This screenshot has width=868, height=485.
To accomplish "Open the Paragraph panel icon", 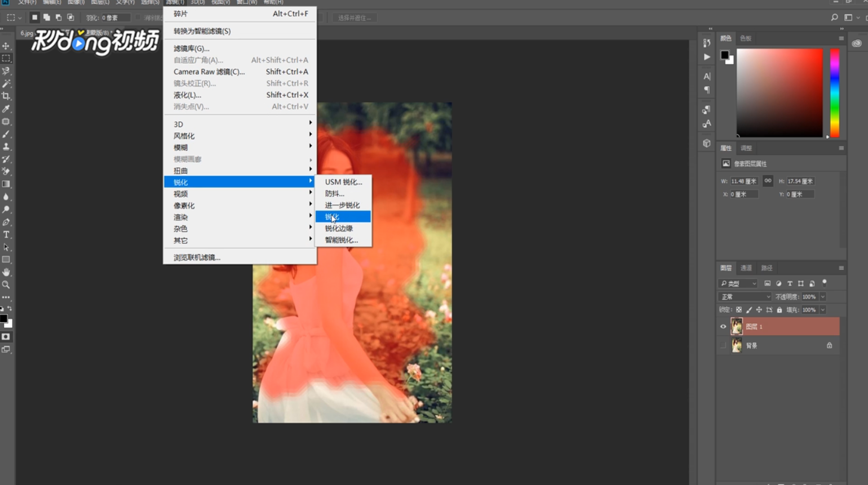I will point(707,90).
